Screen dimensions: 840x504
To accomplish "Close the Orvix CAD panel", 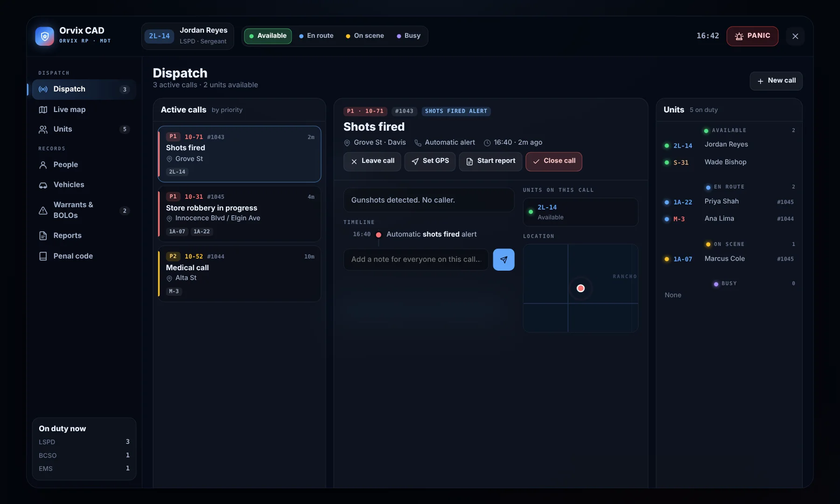I will tap(795, 36).
